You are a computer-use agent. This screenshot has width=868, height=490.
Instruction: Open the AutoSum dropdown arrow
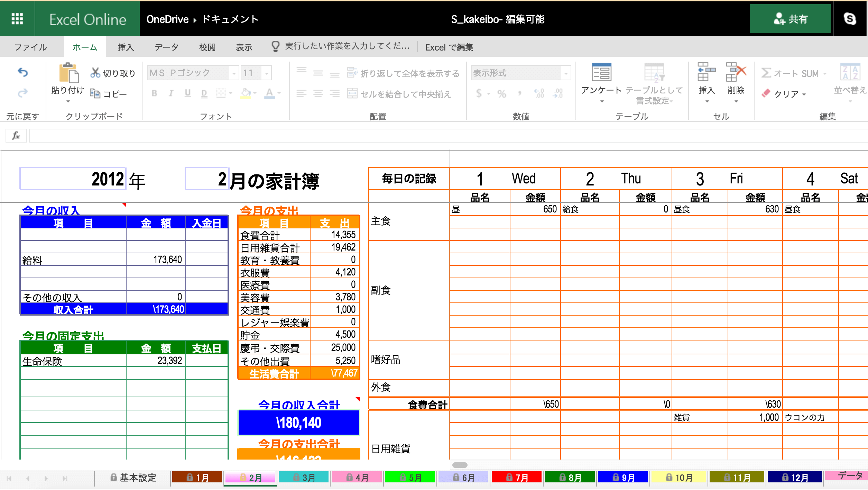pyautogui.click(x=825, y=74)
